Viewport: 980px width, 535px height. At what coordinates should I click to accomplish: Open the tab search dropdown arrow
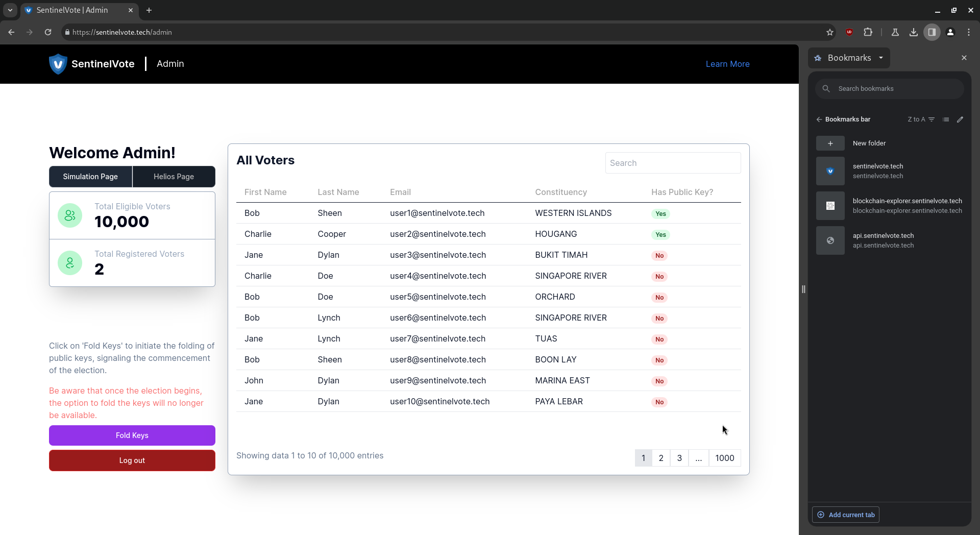point(10,10)
